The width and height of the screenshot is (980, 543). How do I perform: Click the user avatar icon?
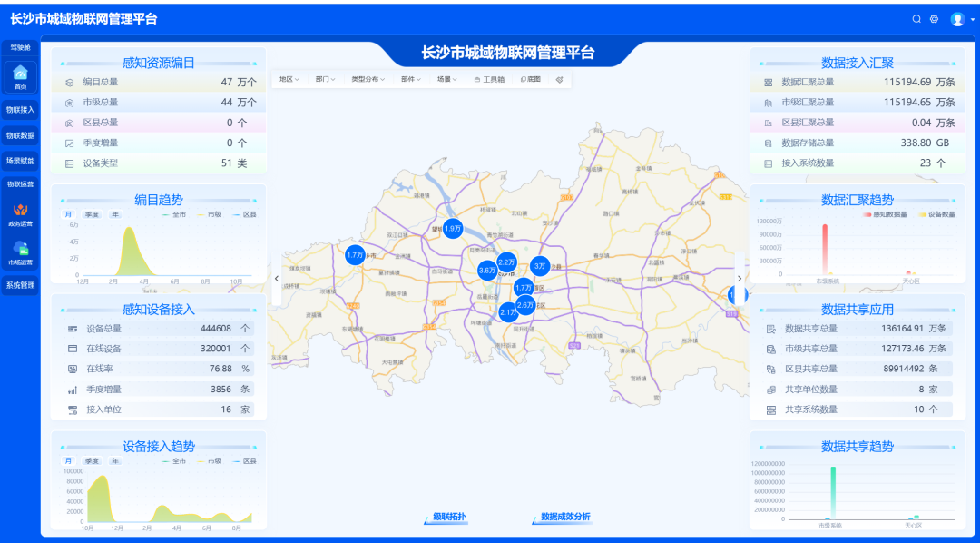click(x=957, y=19)
